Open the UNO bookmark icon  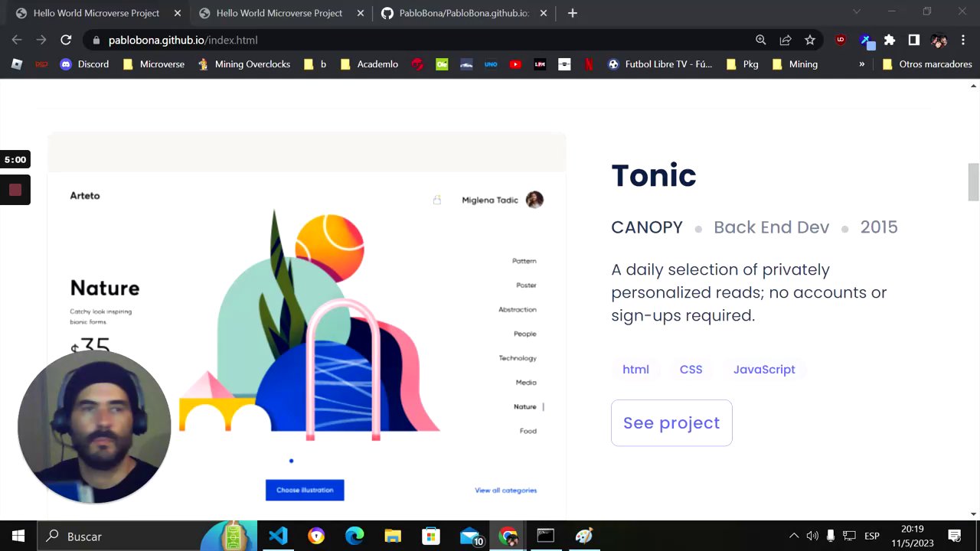491,64
